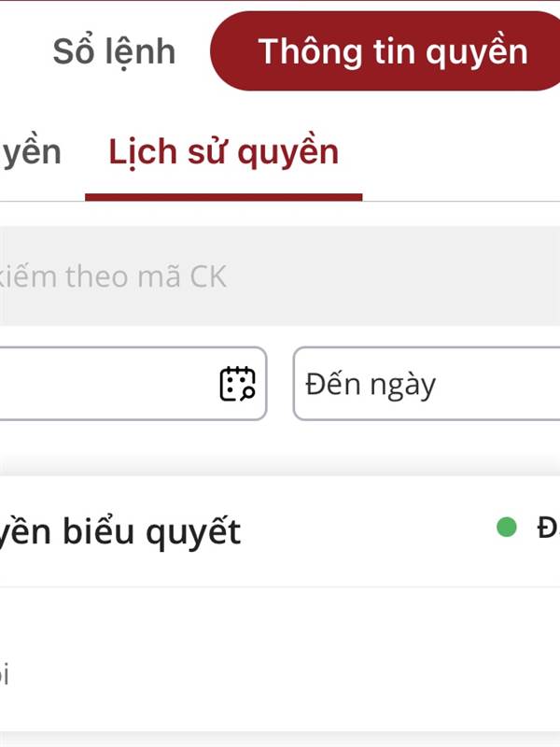Switch to the Sổ lệnh tab

point(114,51)
